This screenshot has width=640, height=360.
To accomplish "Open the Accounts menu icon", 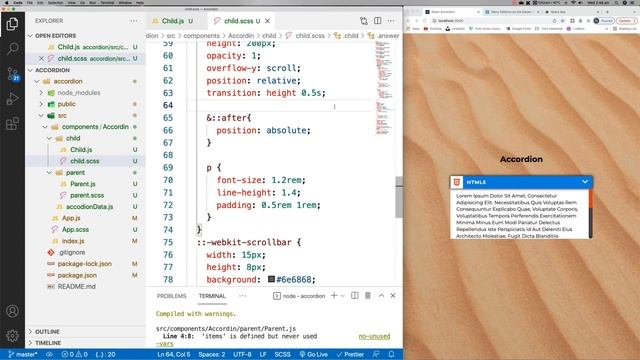I will tap(12, 311).
